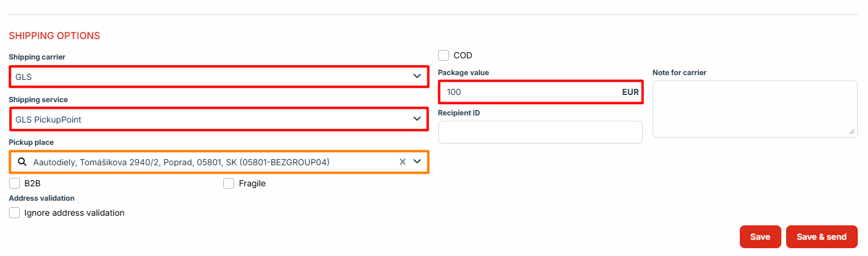The width and height of the screenshot is (868, 256).
Task: Expand the Pickup place chevron arrow
Action: pos(417,162)
